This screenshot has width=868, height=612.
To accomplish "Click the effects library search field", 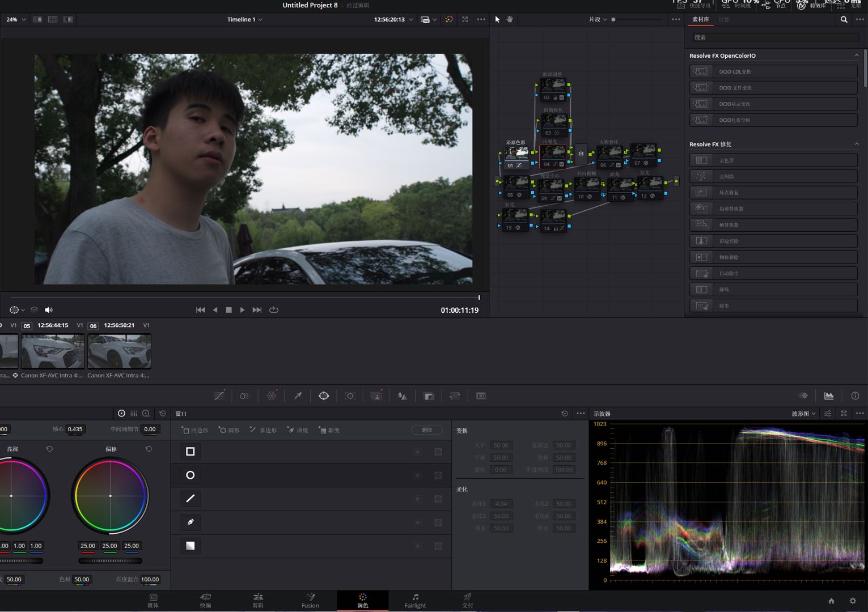I will 775,37.
